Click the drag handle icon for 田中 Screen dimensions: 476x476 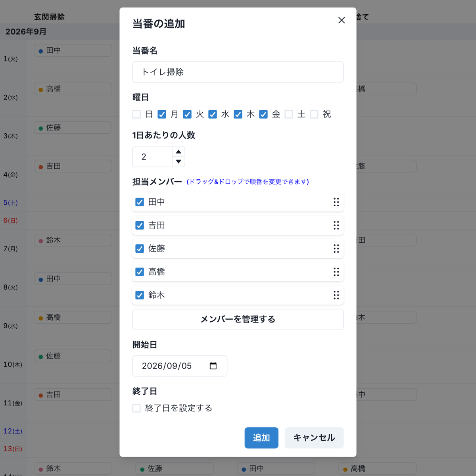[x=336, y=202]
